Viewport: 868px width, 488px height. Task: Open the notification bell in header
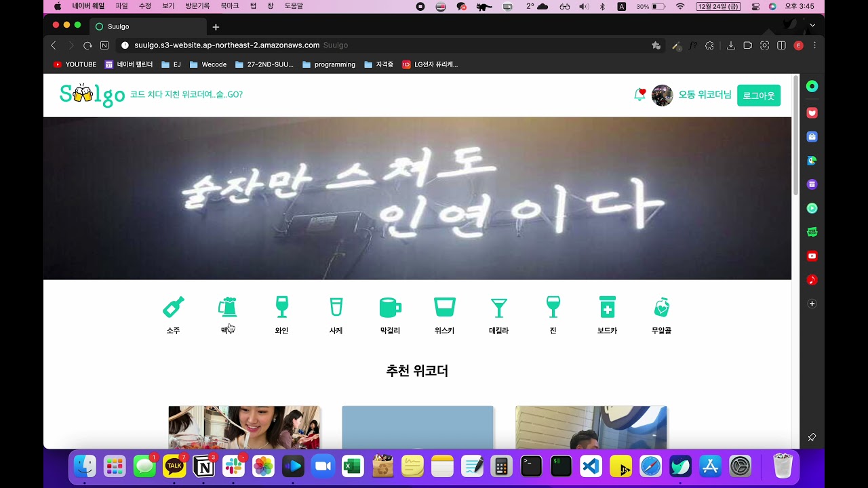(639, 95)
